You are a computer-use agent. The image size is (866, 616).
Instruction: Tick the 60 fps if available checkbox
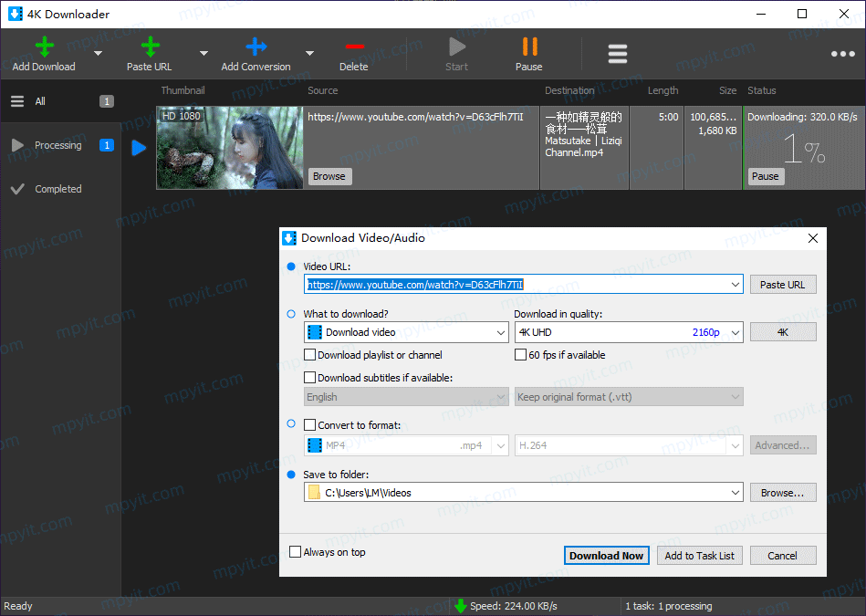tap(520, 355)
